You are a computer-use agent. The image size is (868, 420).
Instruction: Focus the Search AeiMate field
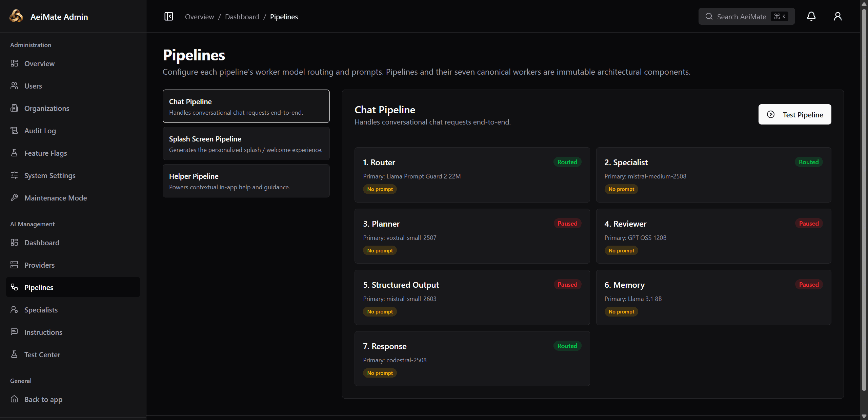(x=746, y=16)
